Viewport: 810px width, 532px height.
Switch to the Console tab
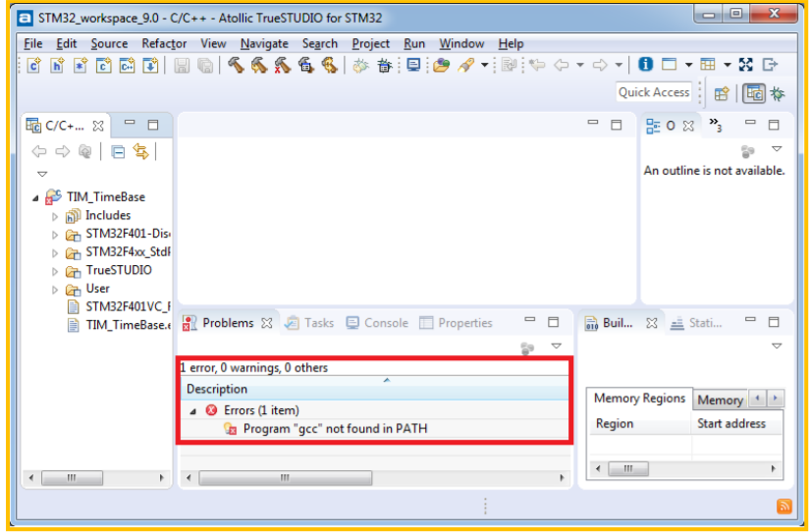(378, 323)
